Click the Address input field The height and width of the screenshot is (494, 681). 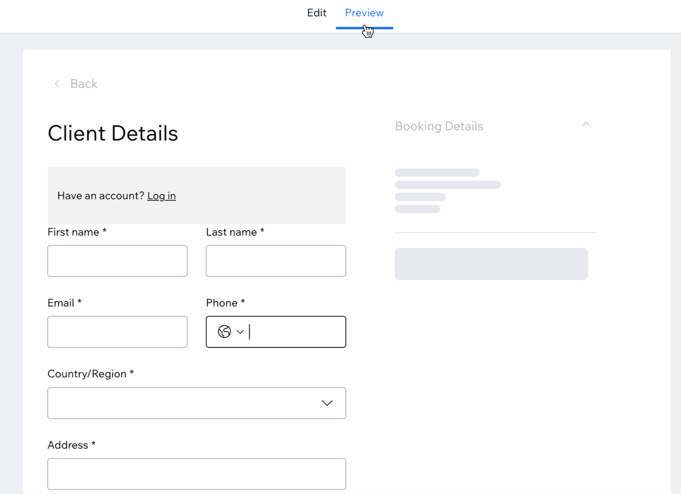point(196,474)
